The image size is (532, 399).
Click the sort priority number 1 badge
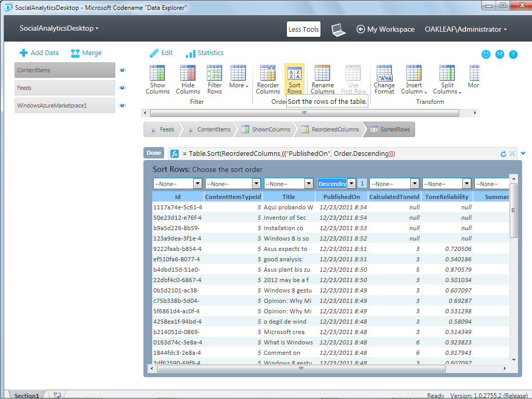click(362, 183)
